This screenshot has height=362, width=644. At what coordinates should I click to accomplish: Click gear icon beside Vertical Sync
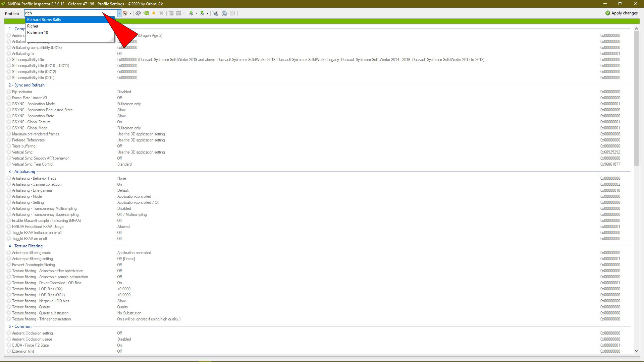(9, 152)
